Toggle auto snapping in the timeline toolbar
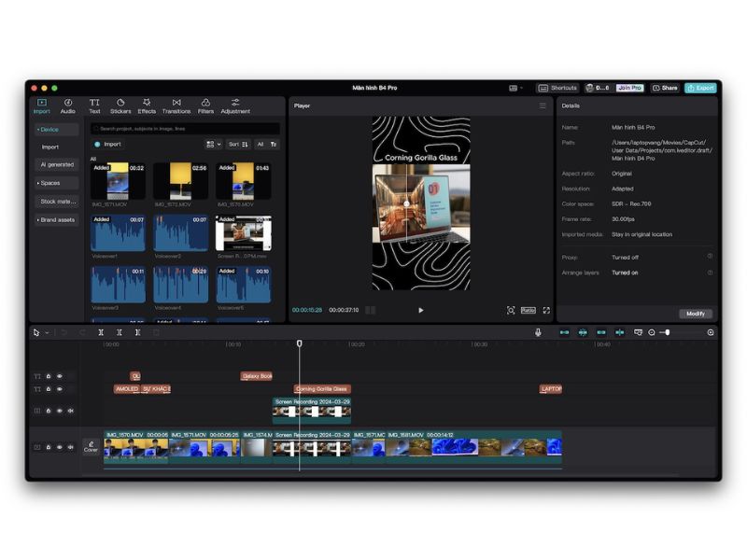 (x=583, y=332)
